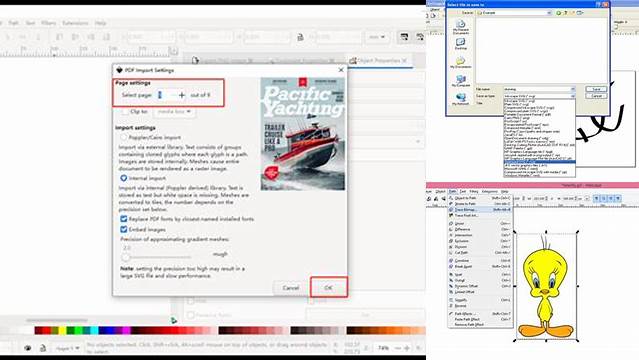Uncheck the Embed images checkbox
639x360 pixels.
[x=123, y=230]
